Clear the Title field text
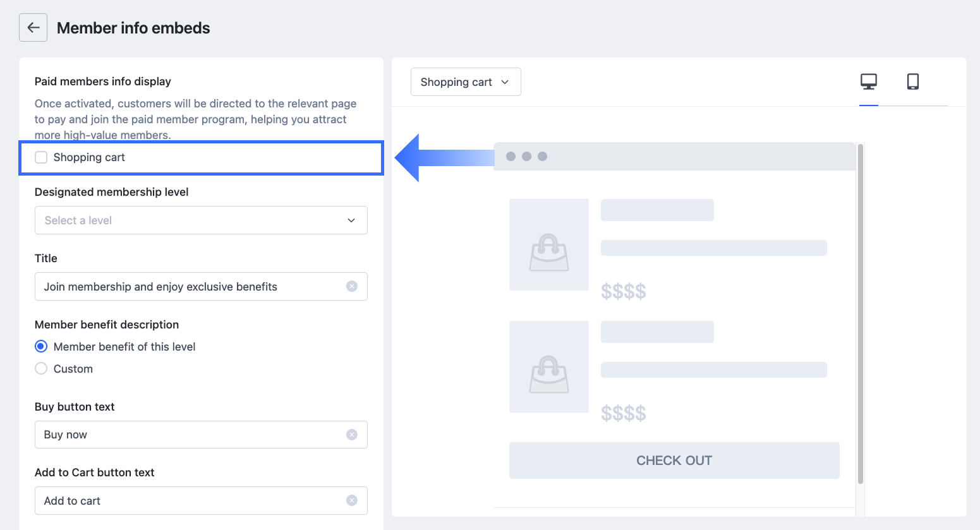 point(352,286)
